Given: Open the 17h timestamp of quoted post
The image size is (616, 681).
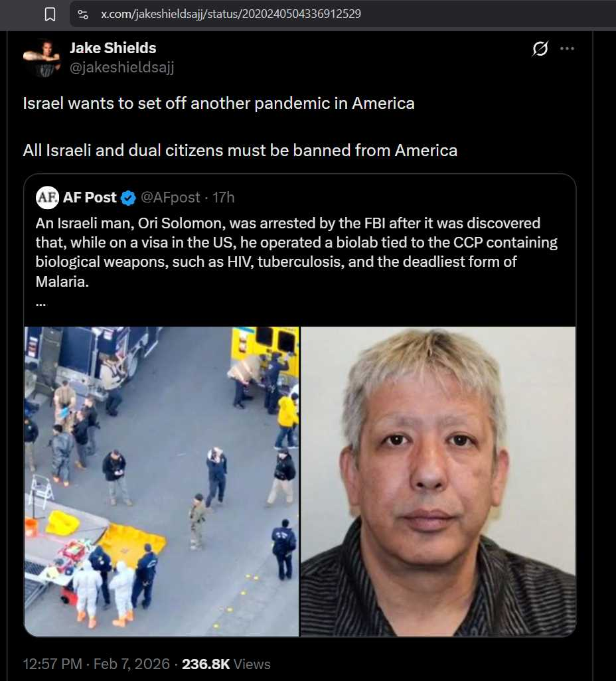Looking at the screenshot, I should [223, 198].
